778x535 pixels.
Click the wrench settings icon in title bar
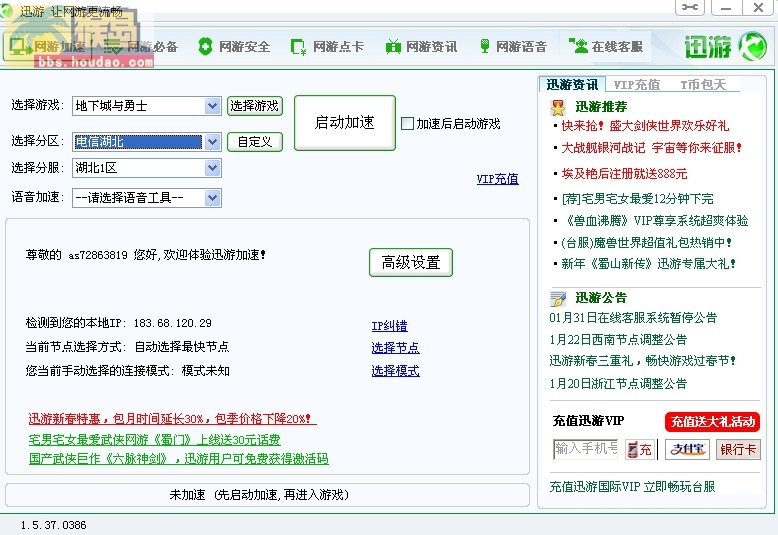(x=690, y=7)
